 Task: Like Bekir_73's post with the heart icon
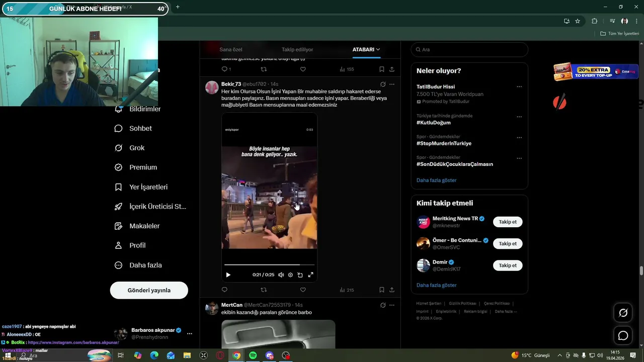pyautogui.click(x=303, y=290)
